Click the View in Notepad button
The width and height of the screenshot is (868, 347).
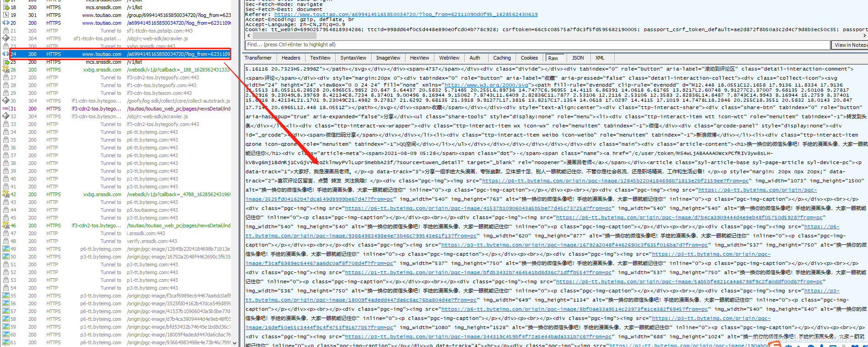click(x=850, y=45)
